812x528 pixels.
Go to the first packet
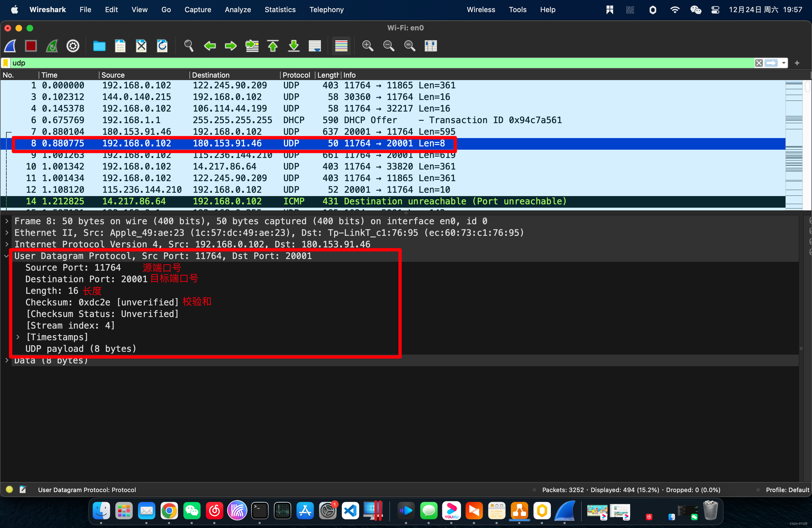pyautogui.click(x=273, y=46)
